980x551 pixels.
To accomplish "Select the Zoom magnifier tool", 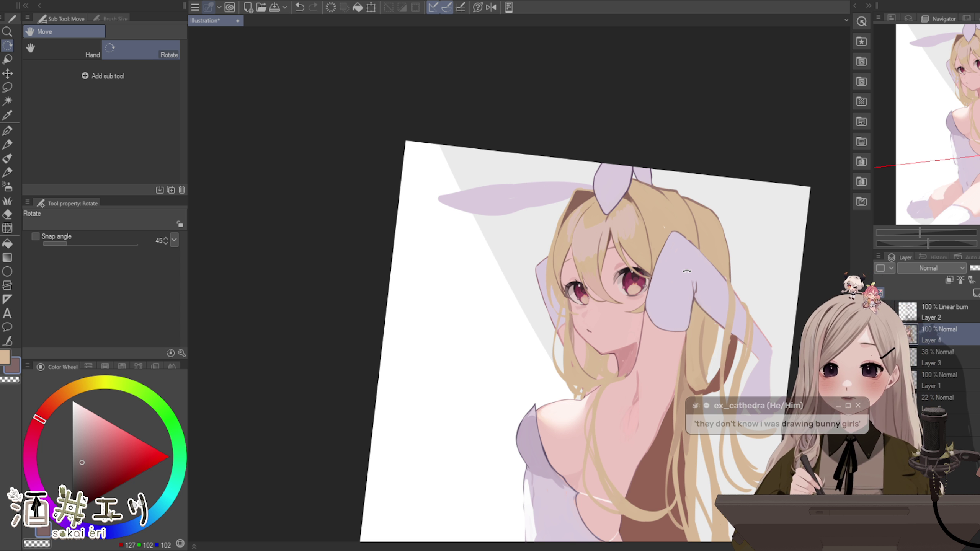I will [x=7, y=32].
